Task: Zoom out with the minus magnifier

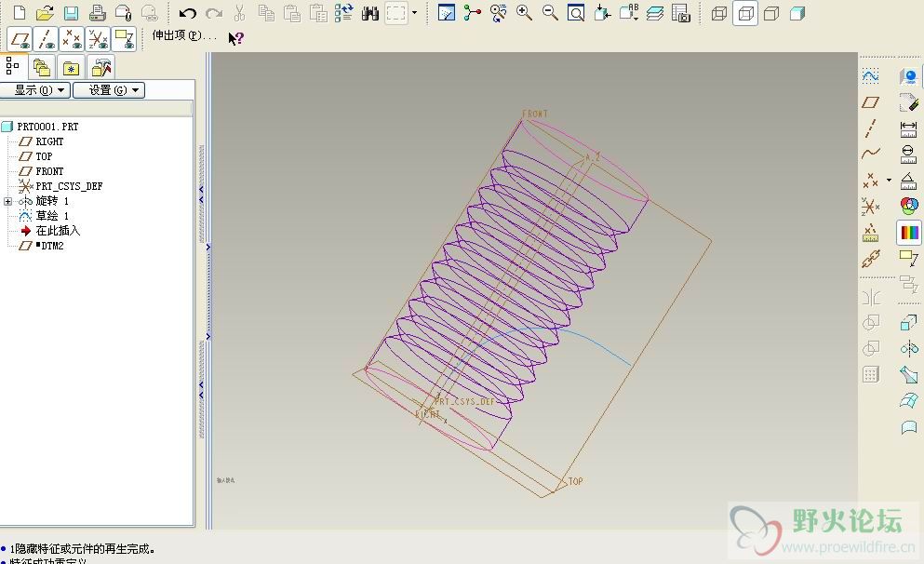Action: click(x=550, y=13)
